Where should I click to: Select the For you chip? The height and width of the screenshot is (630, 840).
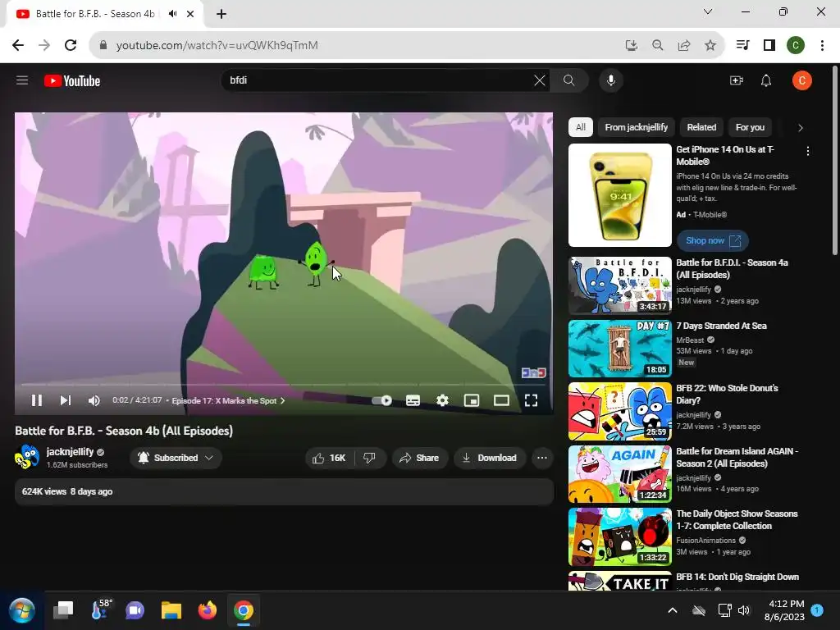pyautogui.click(x=750, y=127)
